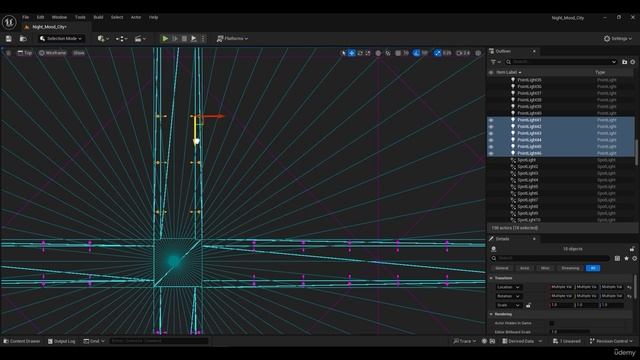Open Outliner settings gear
Screen dimensions: 640x360
click(x=633, y=62)
